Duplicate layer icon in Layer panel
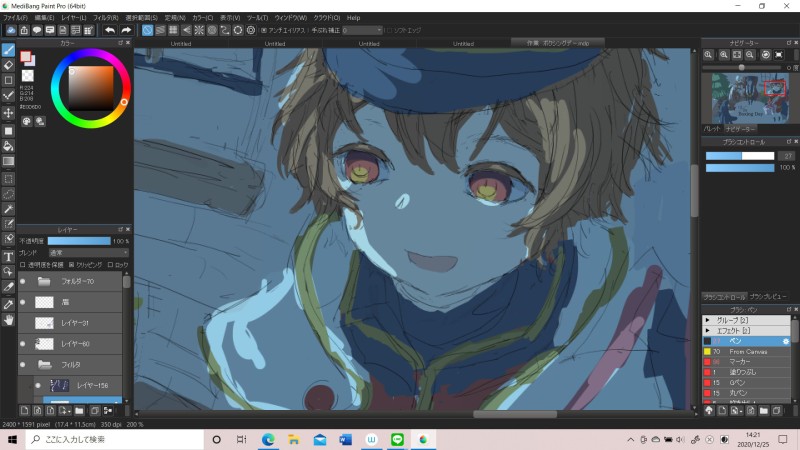The height and width of the screenshot is (450, 800). (x=94, y=410)
